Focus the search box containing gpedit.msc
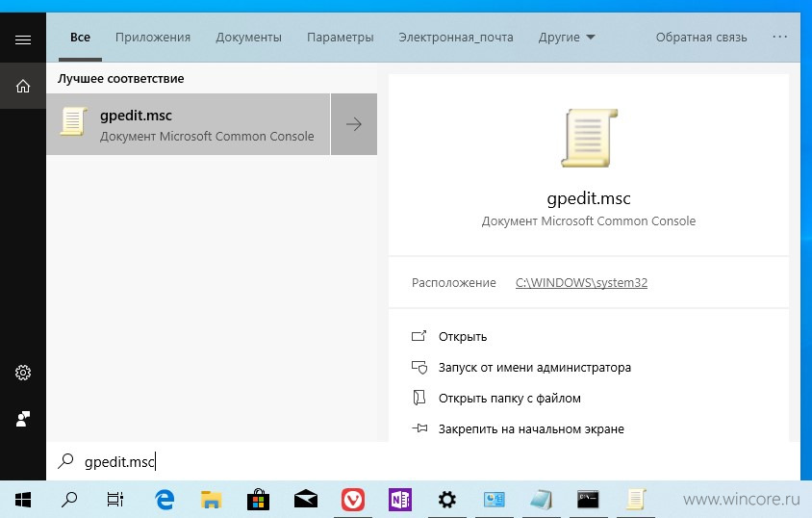The image size is (812, 518). (x=423, y=461)
